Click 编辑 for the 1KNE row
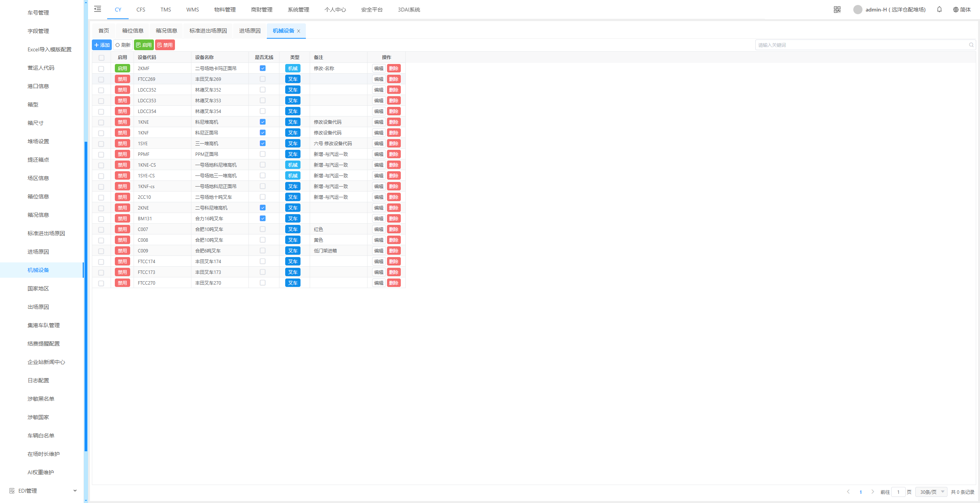Viewport: 980px width, 503px height. [379, 122]
